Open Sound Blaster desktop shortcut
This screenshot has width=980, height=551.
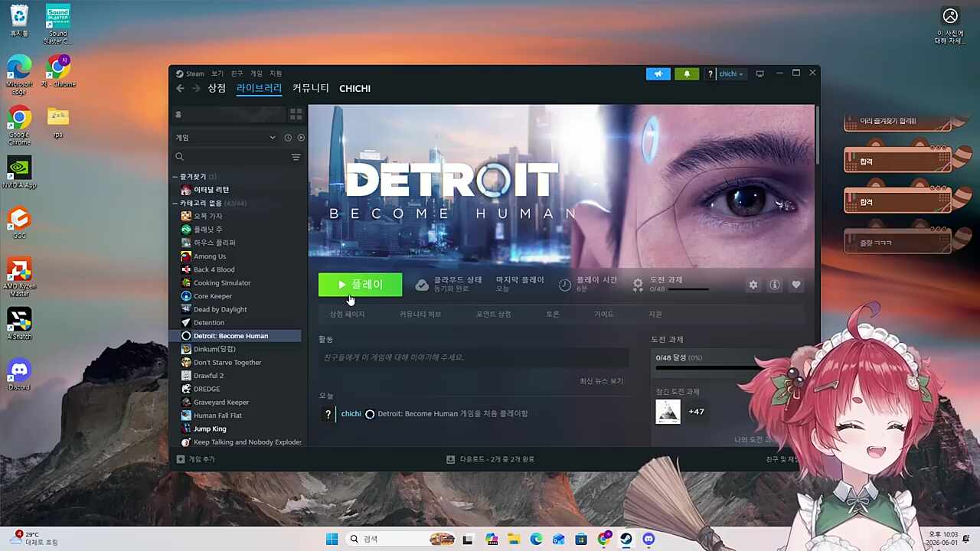tap(58, 24)
